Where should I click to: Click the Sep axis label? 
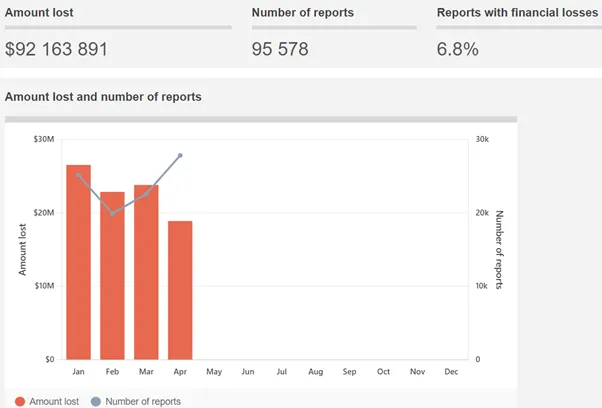[349, 372]
